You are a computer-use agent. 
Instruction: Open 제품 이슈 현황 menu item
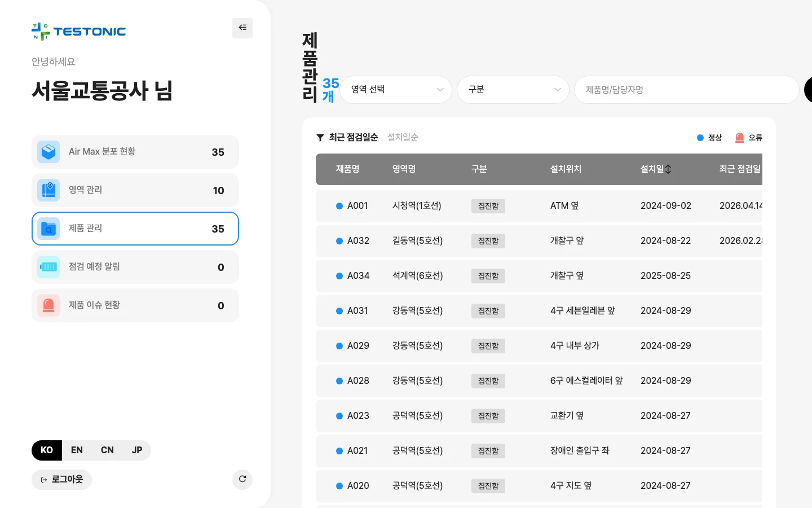135,305
